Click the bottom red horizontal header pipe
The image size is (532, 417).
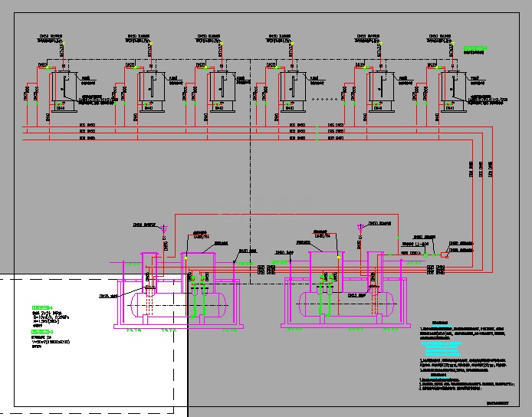click(230, 140)
